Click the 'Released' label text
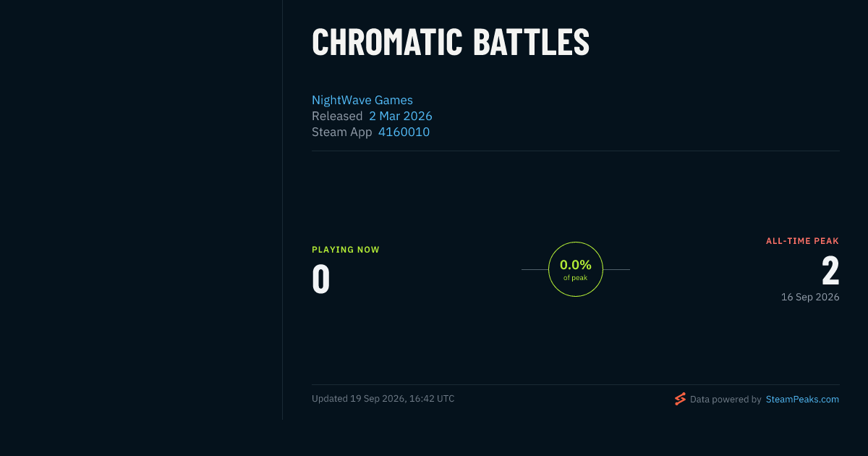 (x=337, y=116)
